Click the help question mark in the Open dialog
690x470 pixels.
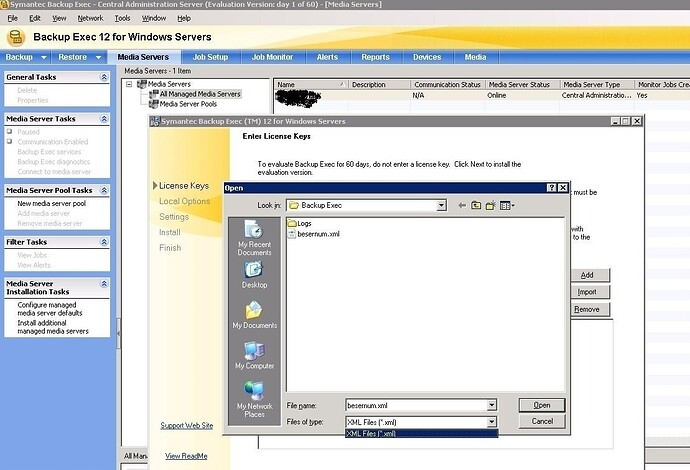pos(551,188)
